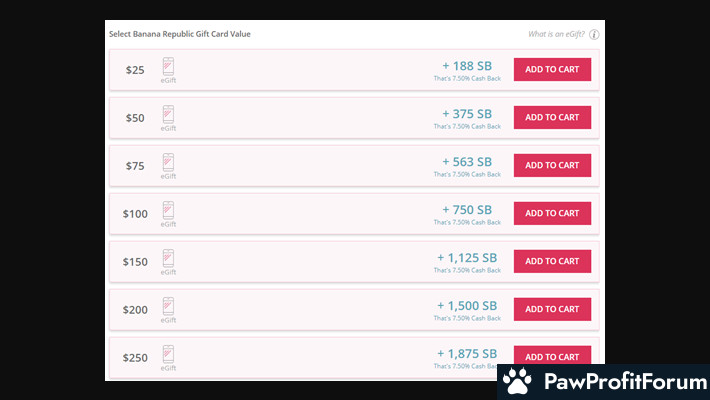Click the eGift icon in the $250 row
Screen dimensions: 710x400
coord(168,354)
